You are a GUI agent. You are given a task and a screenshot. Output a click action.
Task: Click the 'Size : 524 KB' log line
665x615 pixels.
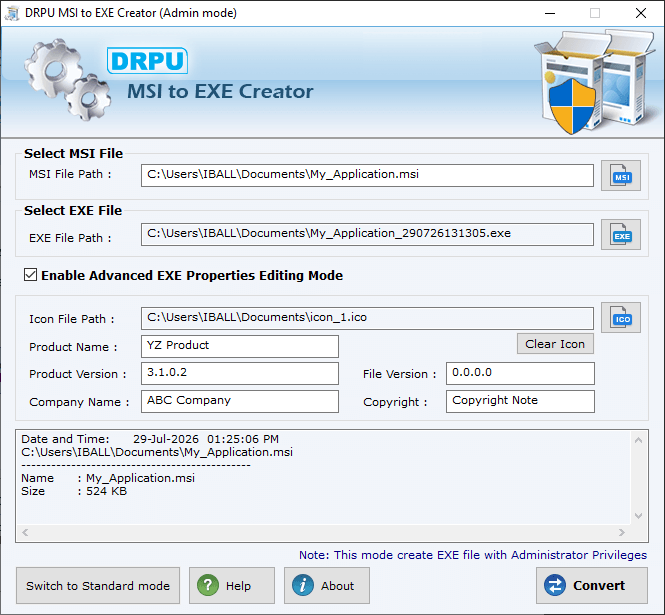click(x=74, y=491)
